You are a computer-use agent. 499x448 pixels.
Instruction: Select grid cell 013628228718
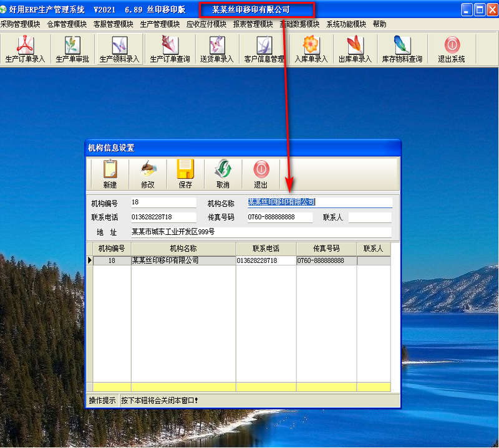tap(266, 260)
